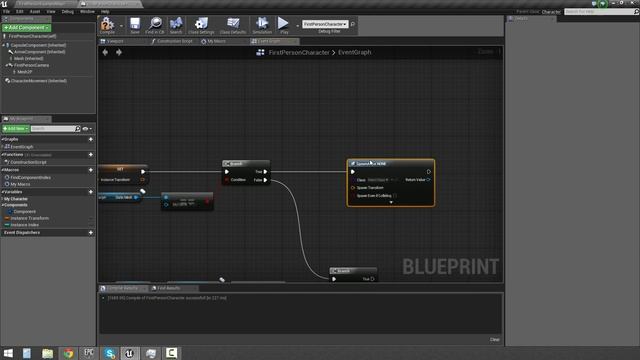Expand Spawn Actor node advanced pins arrow
Viewport: 640px width, 360px height.
[391, 202]
